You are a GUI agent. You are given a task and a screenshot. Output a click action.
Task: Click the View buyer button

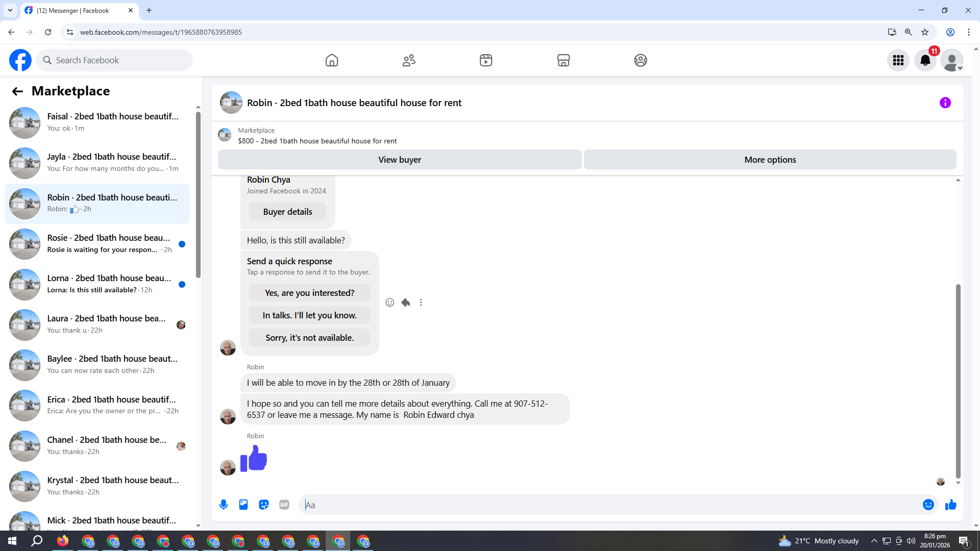tap(400, 160)
